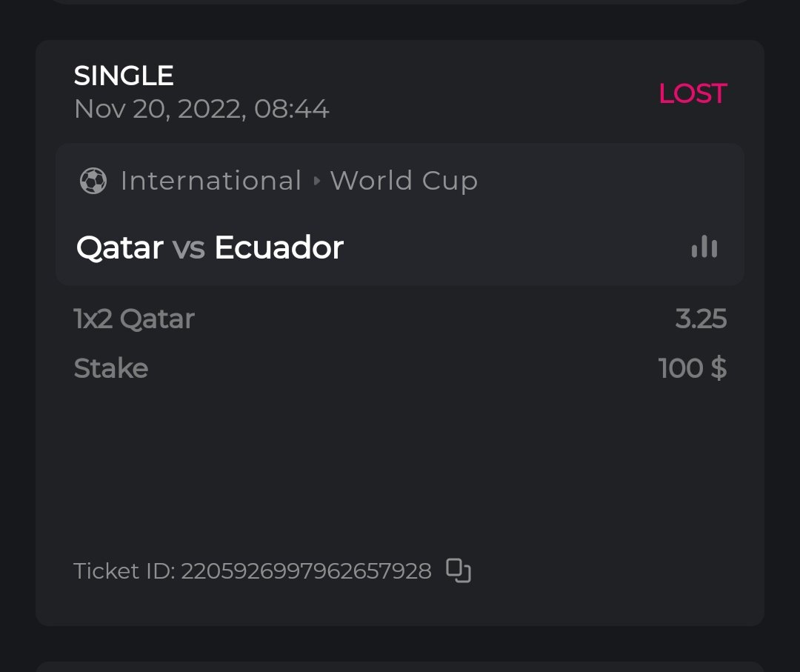Click the 3.25 odds value
This screenshot has height=672, width=800.
(x=701, y=319)
